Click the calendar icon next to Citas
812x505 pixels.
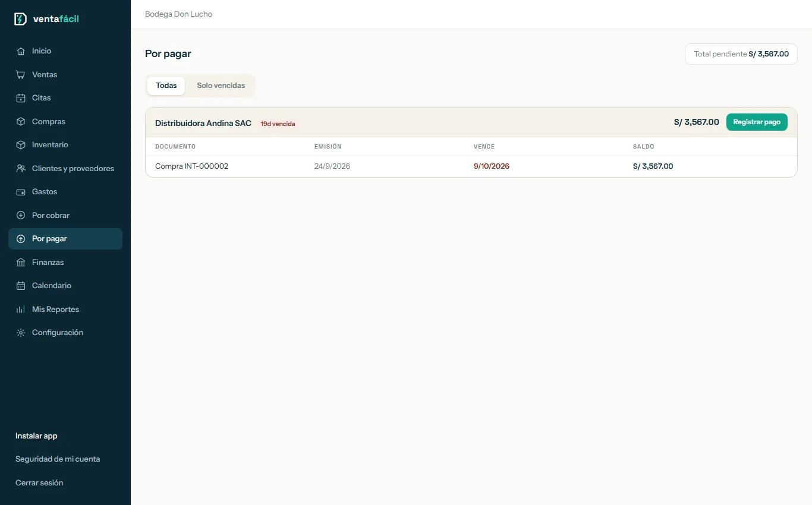click(21, 98)
